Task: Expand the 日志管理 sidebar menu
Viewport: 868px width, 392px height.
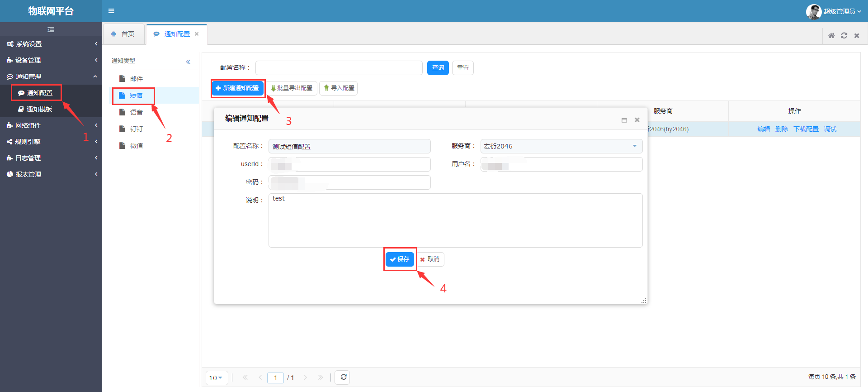Action: [51, 158]
